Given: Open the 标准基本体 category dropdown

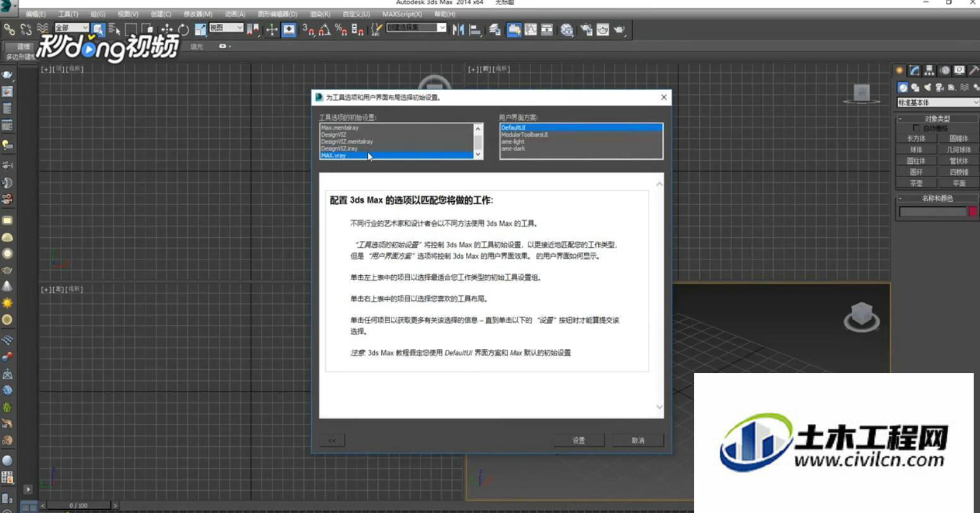Looking at the screenshot, I should point(938,102).
